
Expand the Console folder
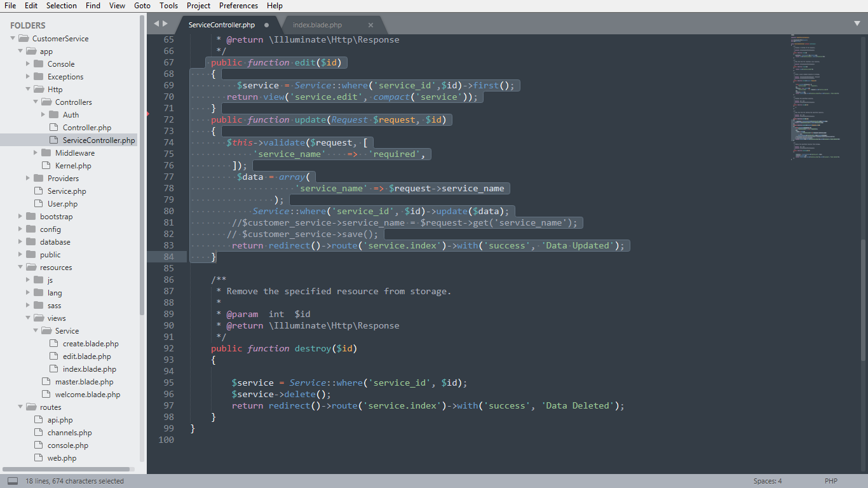pyautogui.click(x=28, y=64)
